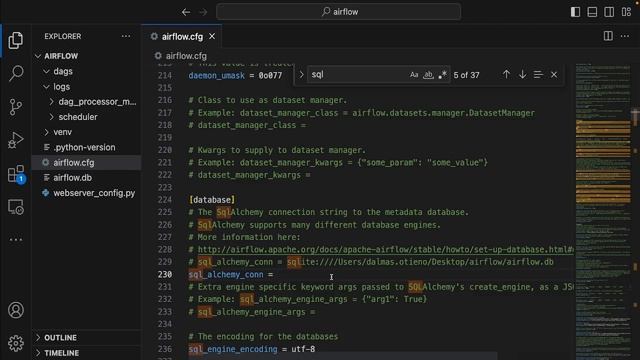Show additional views ellipsis in activity bar
This screenshot has height=360, width=640.
tap(16, 240)
